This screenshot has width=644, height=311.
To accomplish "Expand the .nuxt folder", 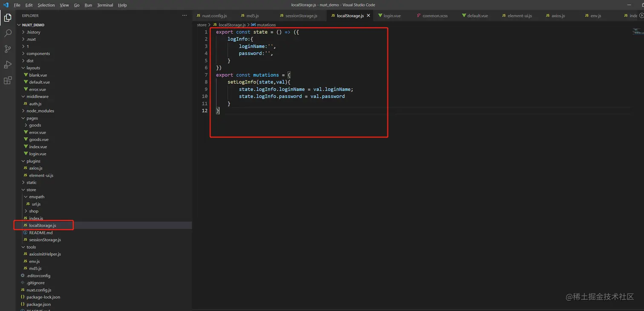I will [31, 39].
